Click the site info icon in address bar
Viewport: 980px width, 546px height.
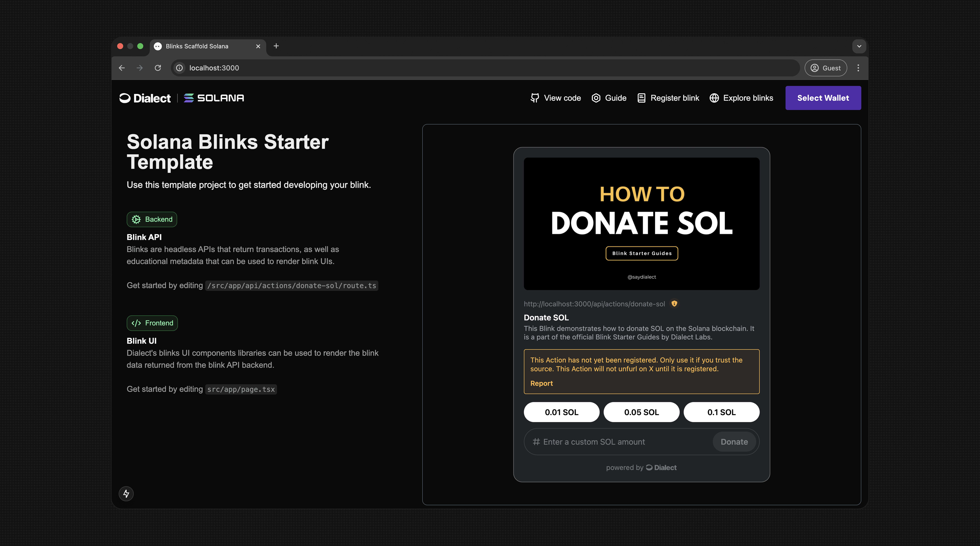[180, 68]
